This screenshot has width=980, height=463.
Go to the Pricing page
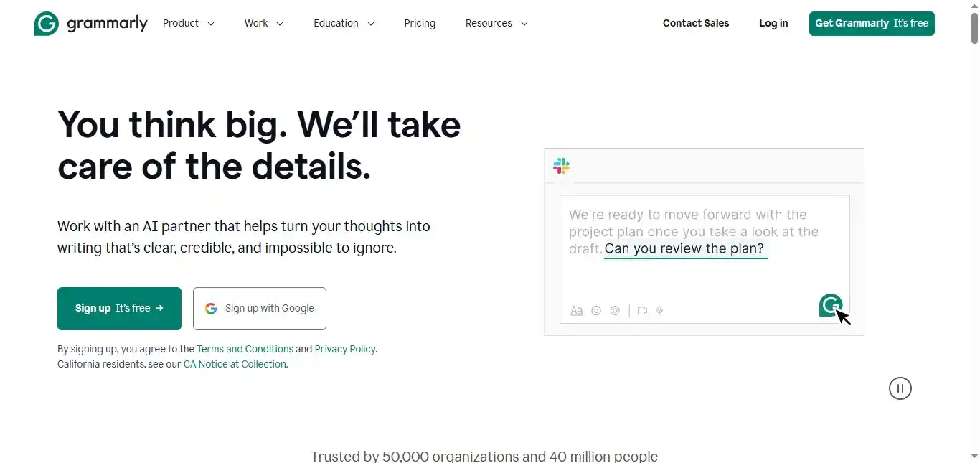420,23
